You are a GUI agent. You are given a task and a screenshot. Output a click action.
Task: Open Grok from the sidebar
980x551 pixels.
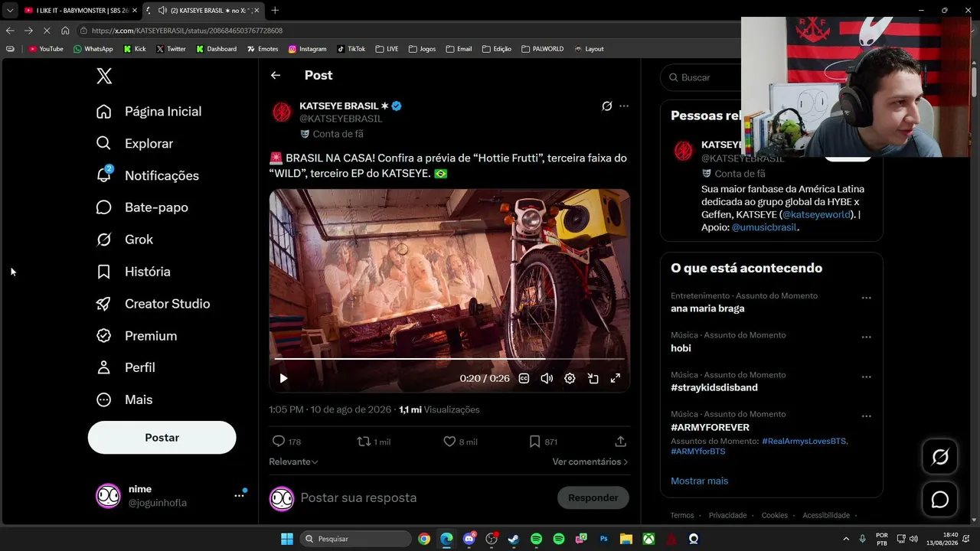pyautogui.click(x=124, y=240)
